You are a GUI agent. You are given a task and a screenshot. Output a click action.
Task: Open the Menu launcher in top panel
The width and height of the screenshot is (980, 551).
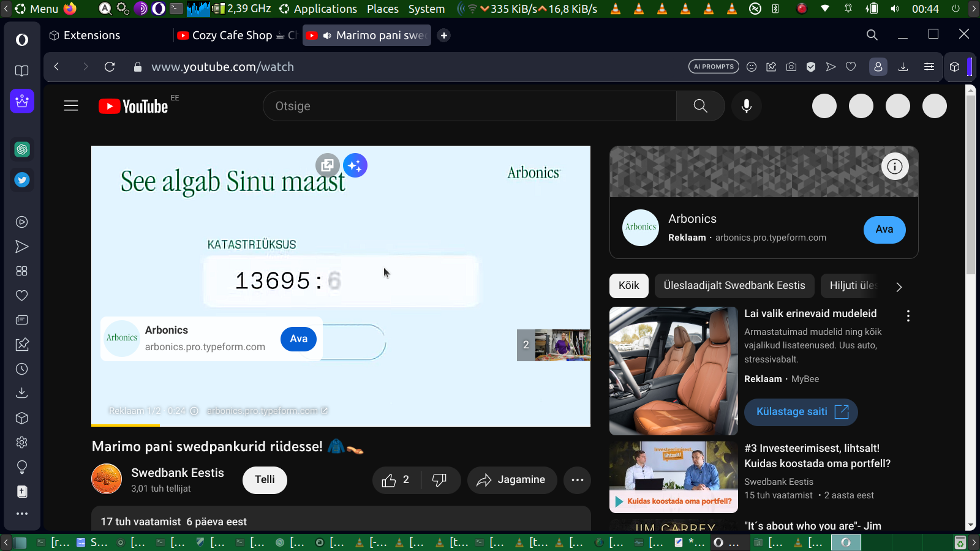click(x=36, y=9)
